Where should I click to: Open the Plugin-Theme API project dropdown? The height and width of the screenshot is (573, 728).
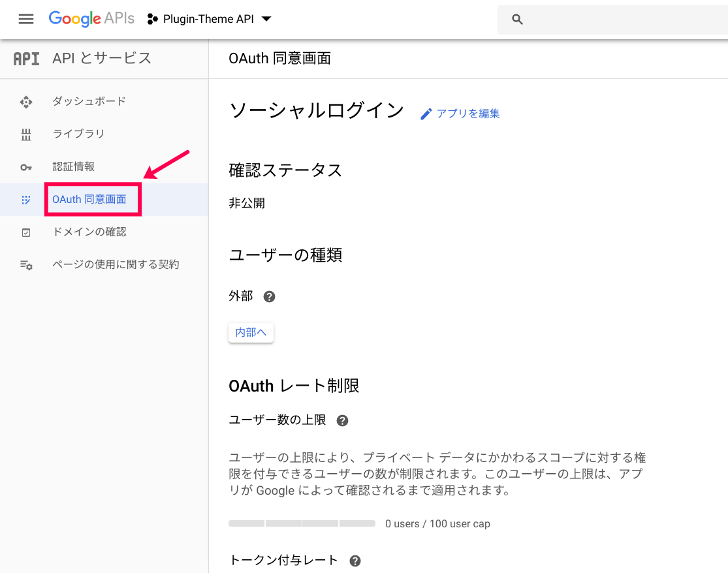pos(209,19)
